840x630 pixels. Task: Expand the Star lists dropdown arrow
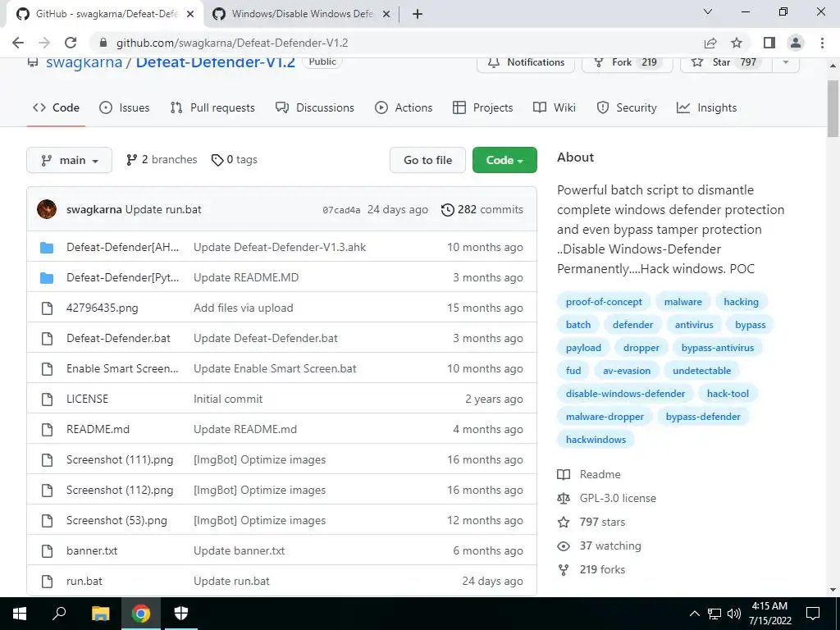click(x=786, y=62)
